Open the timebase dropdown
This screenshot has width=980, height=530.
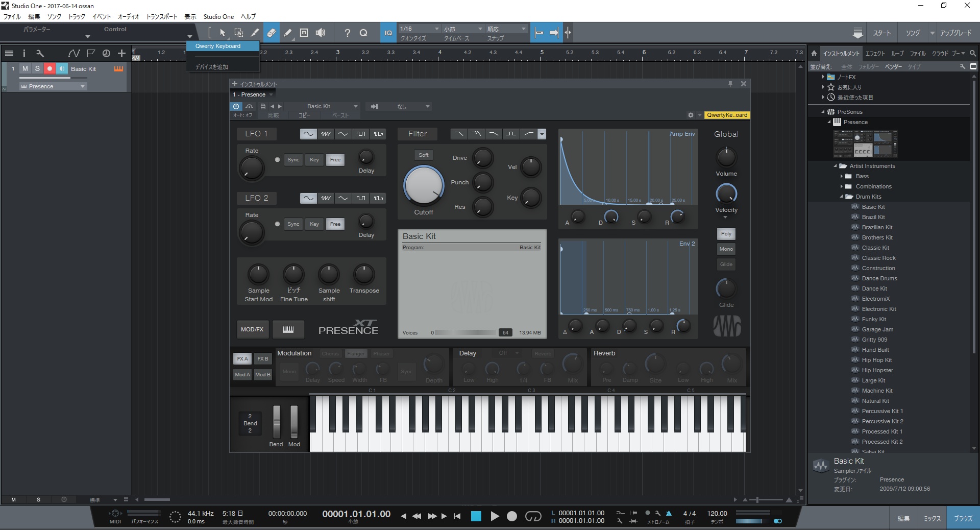462,29
